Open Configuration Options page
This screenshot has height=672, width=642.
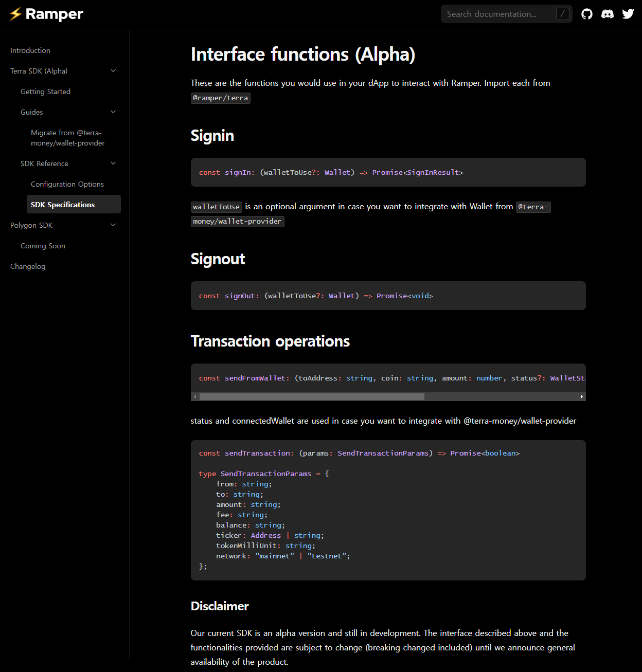tap(67, 184)
